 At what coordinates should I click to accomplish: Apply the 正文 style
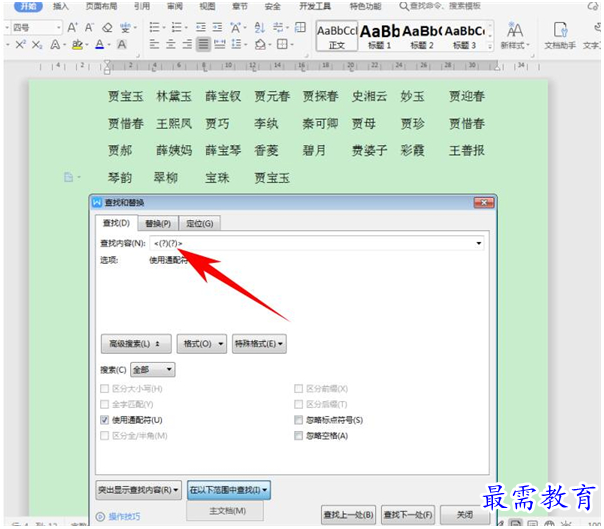click(337, 36)
